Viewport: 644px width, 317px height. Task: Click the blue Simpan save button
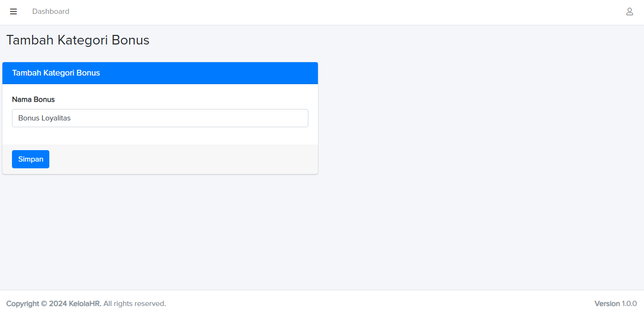click(30, 159)
